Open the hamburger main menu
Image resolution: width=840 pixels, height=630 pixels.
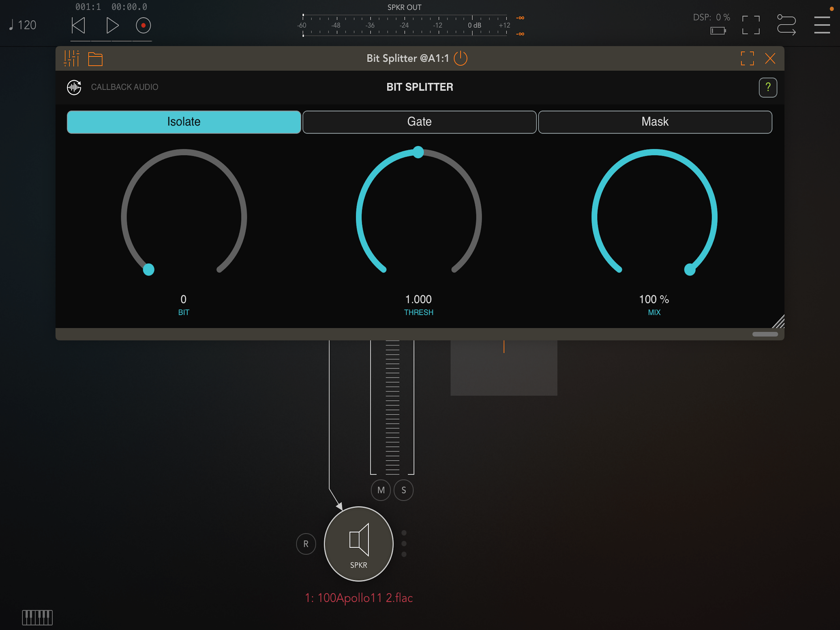[x=822, y=25]
